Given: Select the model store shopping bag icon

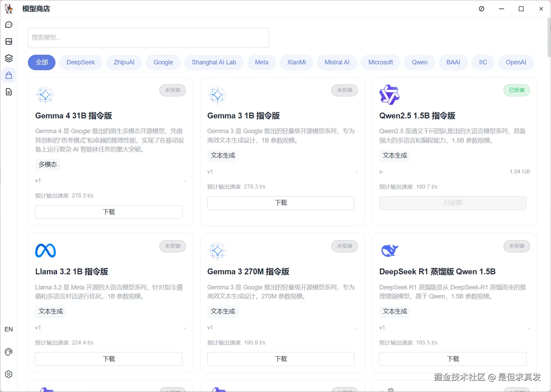Looking at the screenshot, I should click(x=9, y=75).
